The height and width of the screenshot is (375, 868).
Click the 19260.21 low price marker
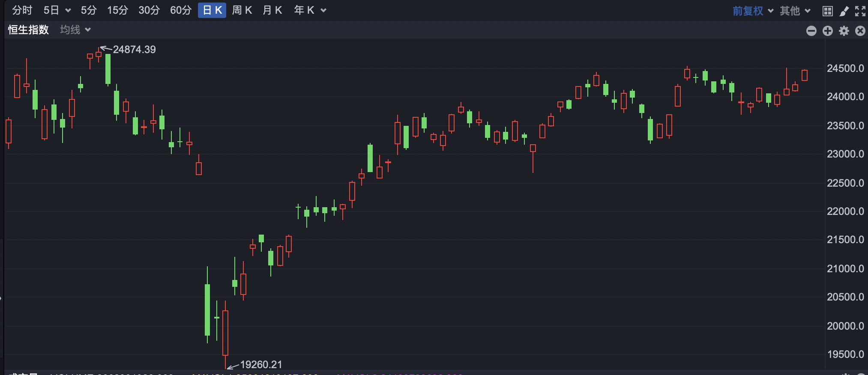coord(261,365)
